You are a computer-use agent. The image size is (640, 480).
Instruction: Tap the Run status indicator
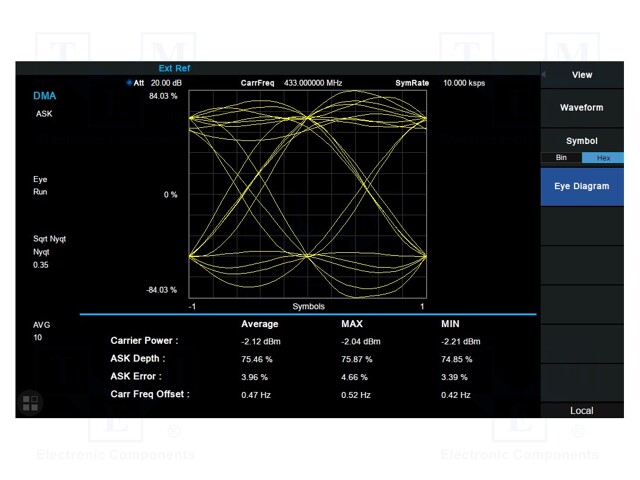click(40, 192)
